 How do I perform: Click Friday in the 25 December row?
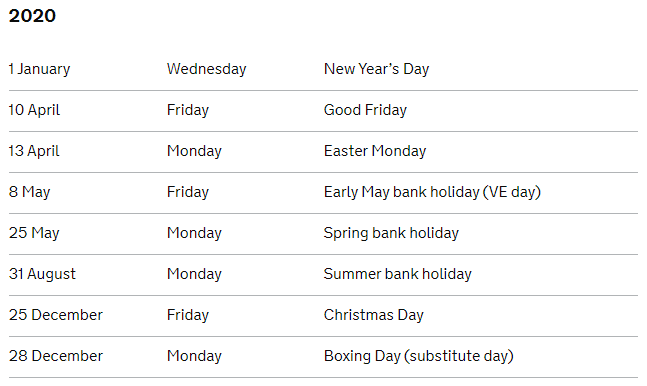[188, 315]
